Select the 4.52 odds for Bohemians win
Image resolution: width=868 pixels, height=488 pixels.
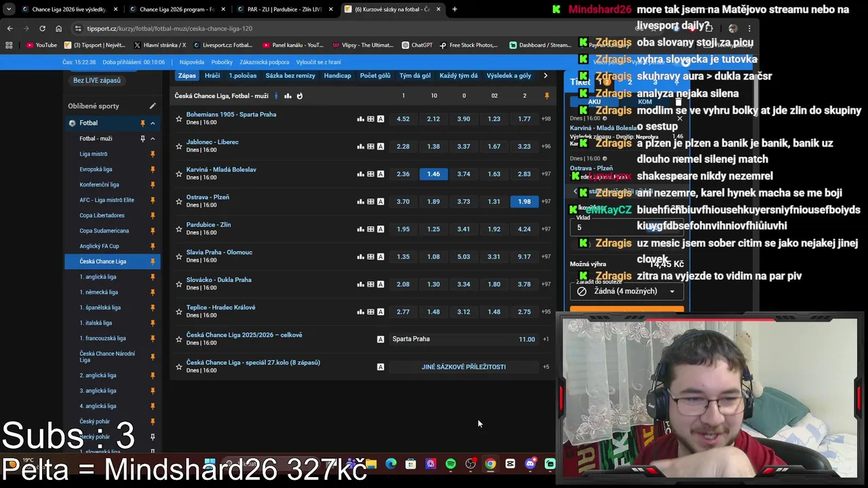(x=403, y=119)
